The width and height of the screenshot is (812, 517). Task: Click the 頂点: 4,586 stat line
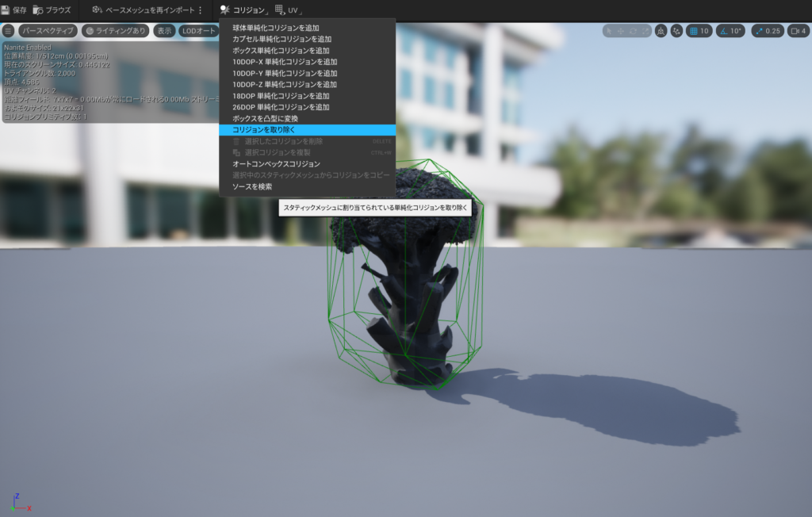(21, 82)
